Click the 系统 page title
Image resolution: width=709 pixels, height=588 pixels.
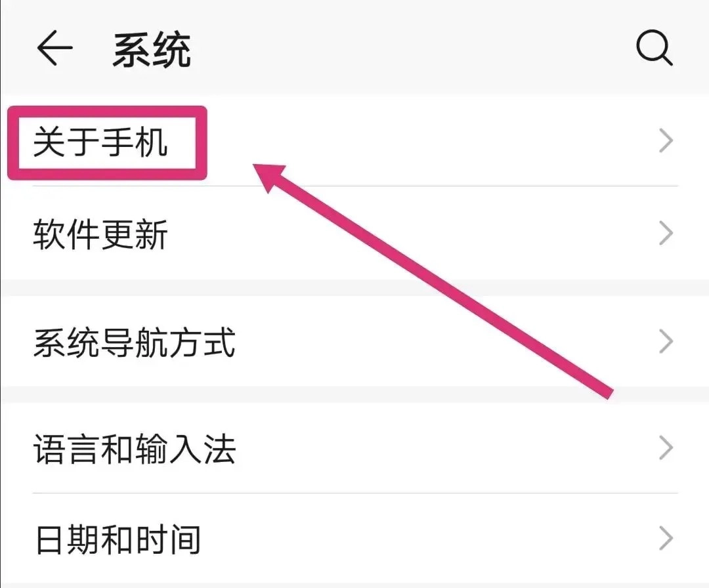click(152, 51)
